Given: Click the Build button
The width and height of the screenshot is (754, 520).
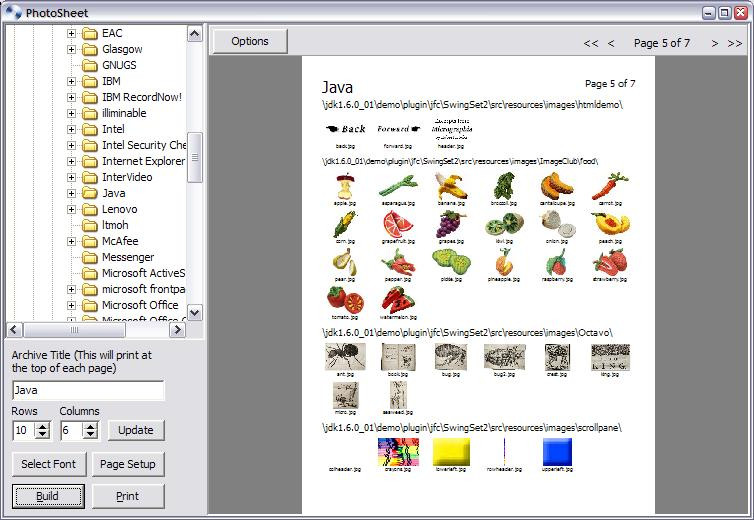Looking at the screenshot, I should pyautogui.click(x=48, y=496).
